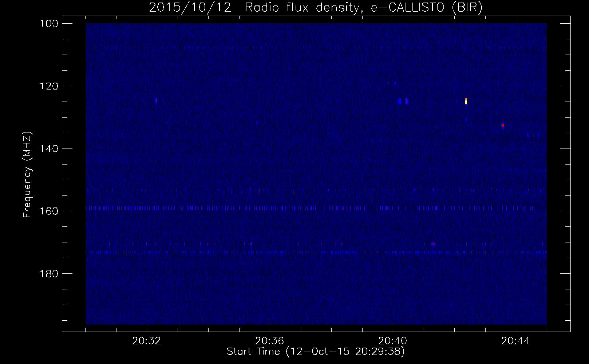Screen dimensions: 589x364
Task: Click the 20:44 time tick label
Action: (x=516, y=341)
